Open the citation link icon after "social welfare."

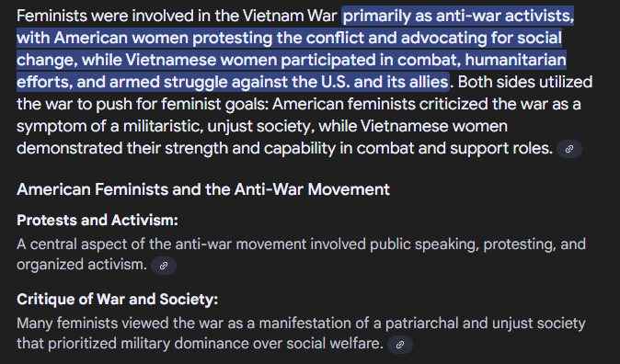(x=400, y=345)
